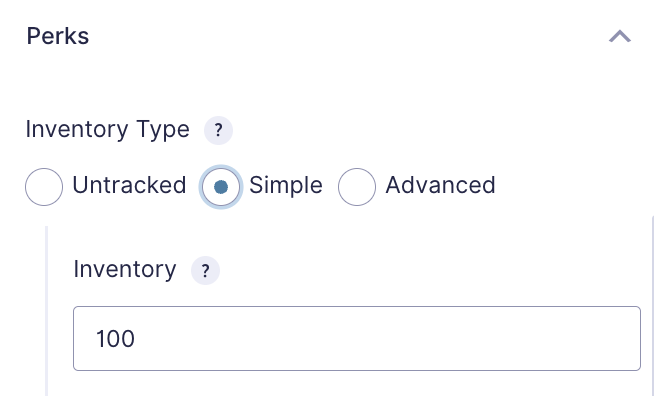Switch inventory type to Advanced
Screen dimensions: 654x396
(x=357, y=187)
